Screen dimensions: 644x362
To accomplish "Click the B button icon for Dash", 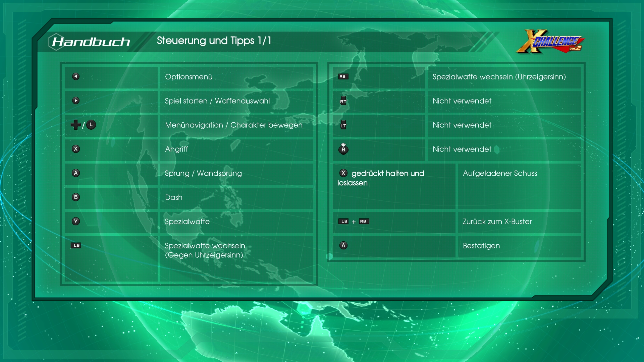I will 76,197.
